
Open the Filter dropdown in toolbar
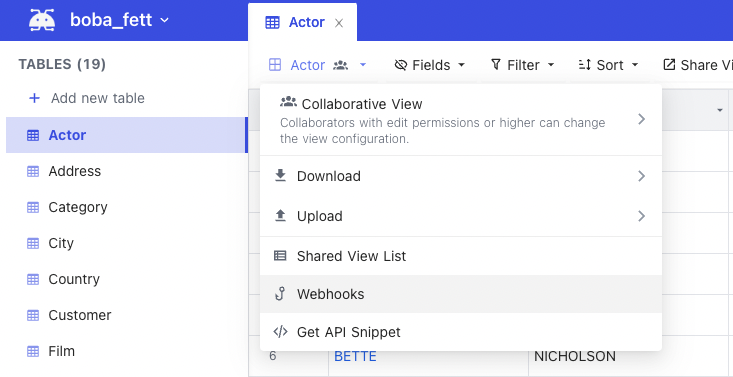click(523, 65)
